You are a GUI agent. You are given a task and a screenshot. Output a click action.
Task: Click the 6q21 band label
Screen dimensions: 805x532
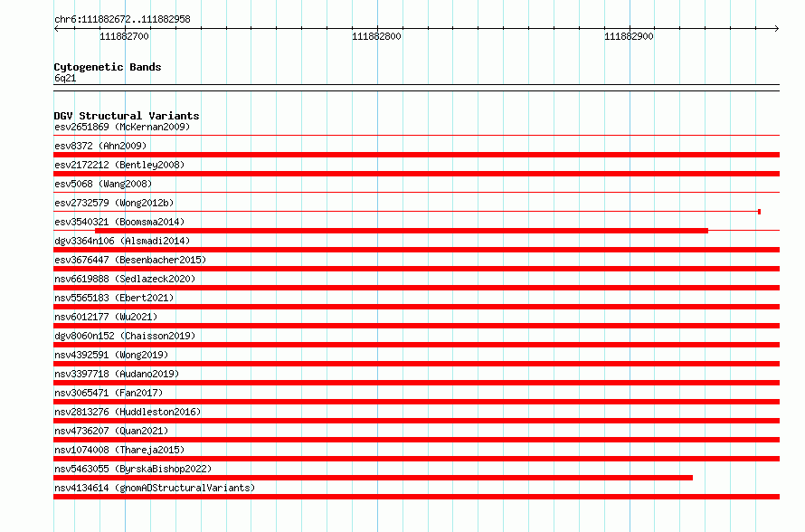(x=65, y=78)
